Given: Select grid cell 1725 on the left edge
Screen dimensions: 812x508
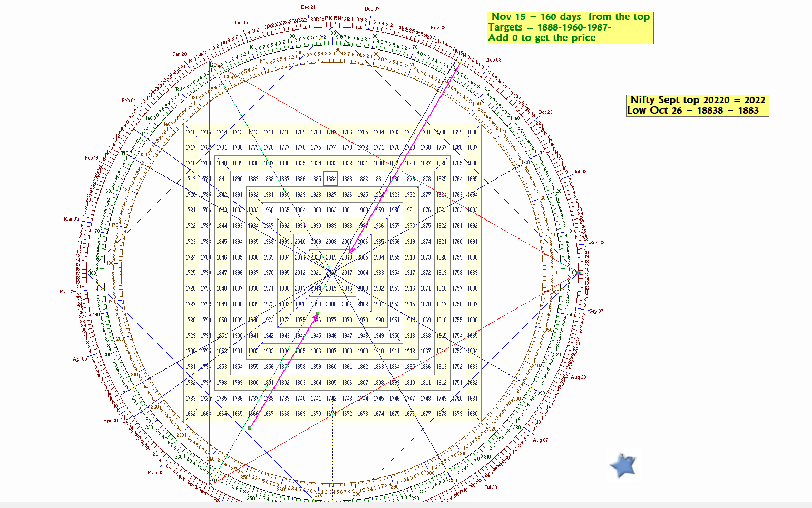Looking at the screenshot, I should [x=190, y=273].
